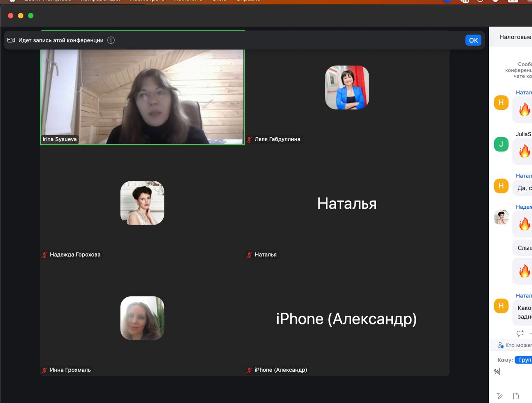Click the small Наталья label beside the mic icon
532x403 pixels.
(x=266, y=255)
